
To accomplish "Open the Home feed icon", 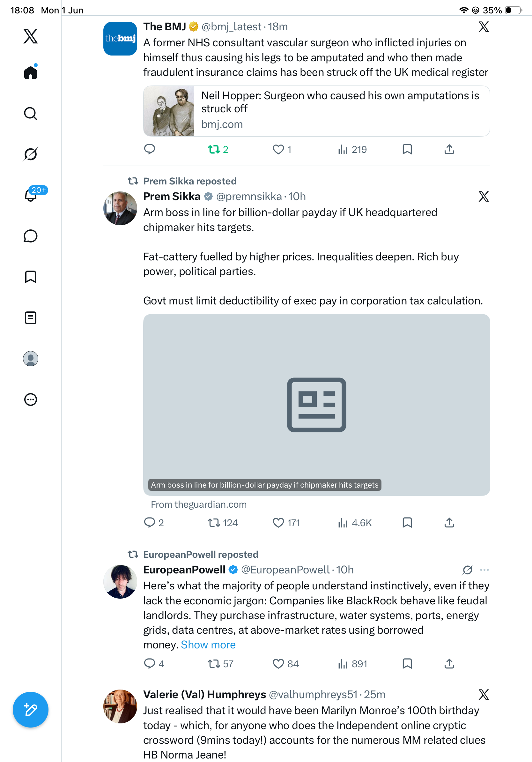I will (x=31, y=72).
